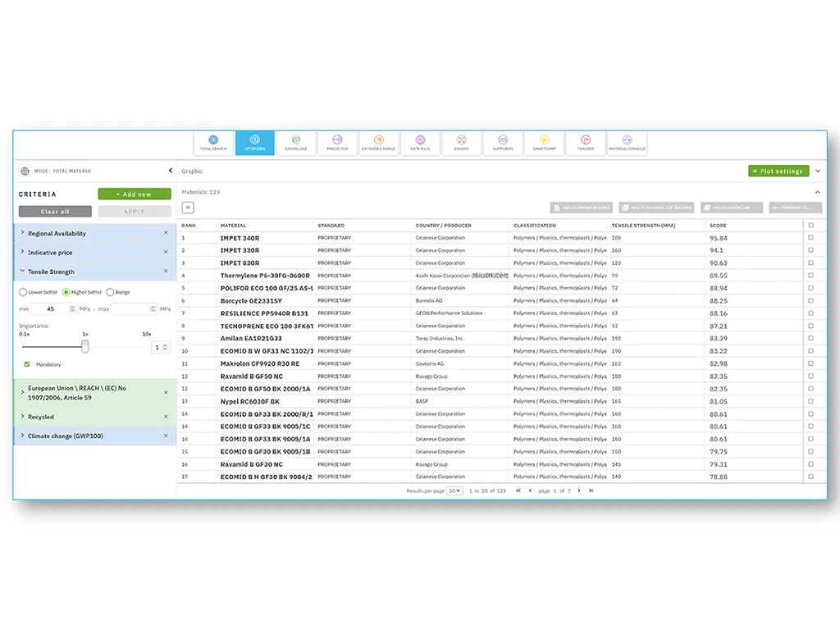Open the Data Plus module
Screen dimensions: 840x630
[419, 141]
